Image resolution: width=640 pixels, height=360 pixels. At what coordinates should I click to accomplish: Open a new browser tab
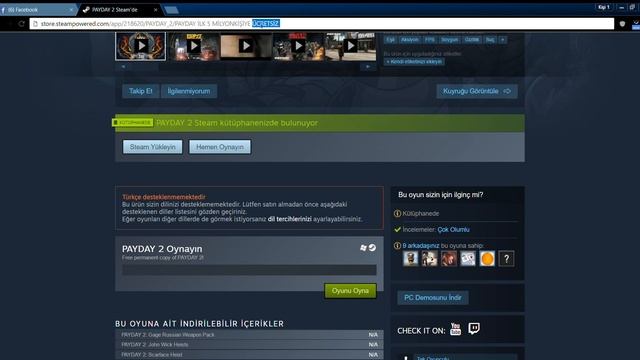click(x=171, y=10)
